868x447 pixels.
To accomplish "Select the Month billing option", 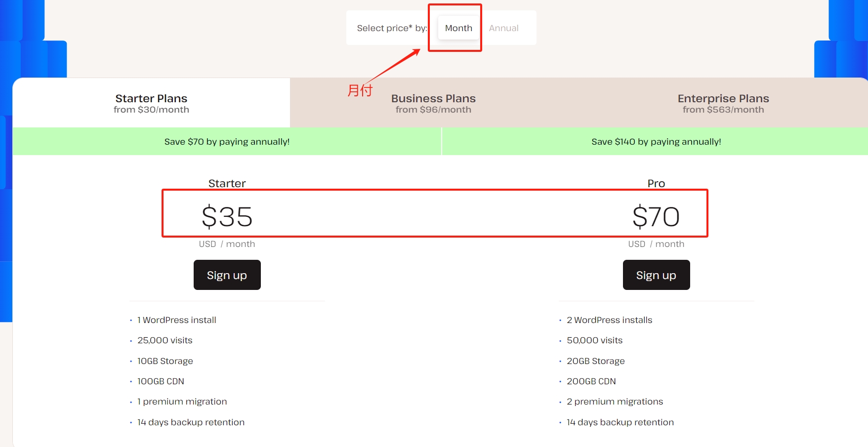I will pos(458,28).
